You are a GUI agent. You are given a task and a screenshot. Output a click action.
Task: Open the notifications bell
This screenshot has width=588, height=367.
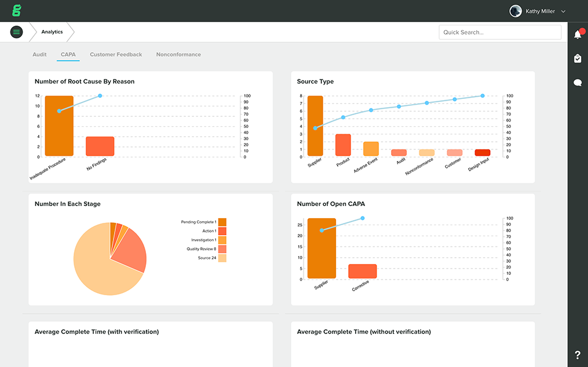[578, 34]
